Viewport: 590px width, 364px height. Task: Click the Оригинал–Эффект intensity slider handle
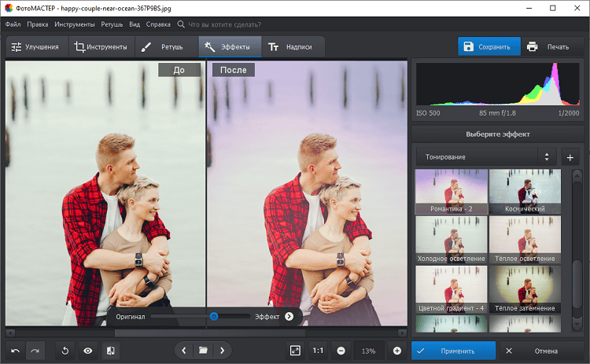click(213, 316)
